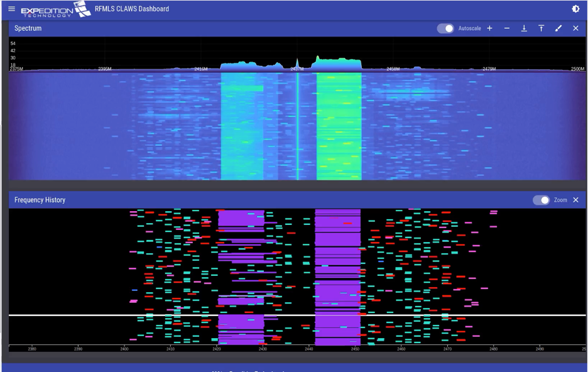The image size is (588, 372).
Task: Click the plus icon in Spectrum toolbar
Action: click(489, 28)
